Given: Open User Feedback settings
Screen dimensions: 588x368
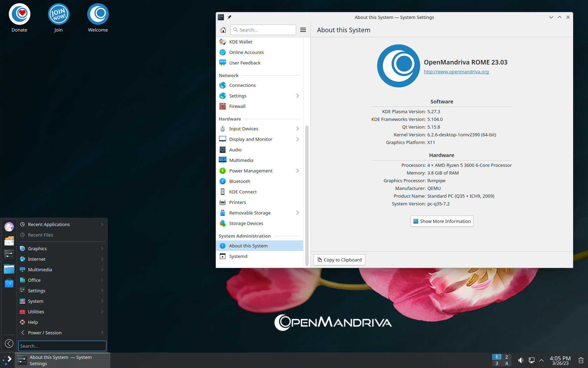Looking at the screenshot, I should 260,63.
